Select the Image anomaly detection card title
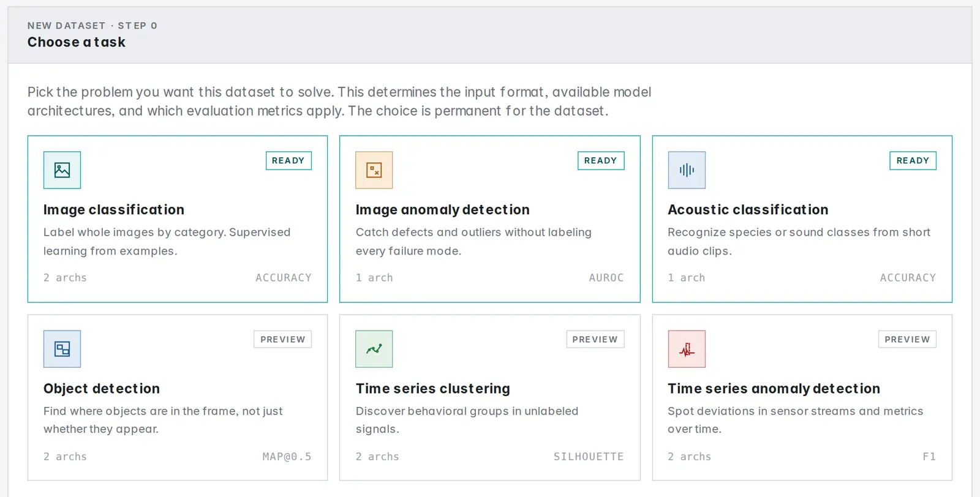The height and width of the screenshot is (497, 980). (x=443, y=210)
